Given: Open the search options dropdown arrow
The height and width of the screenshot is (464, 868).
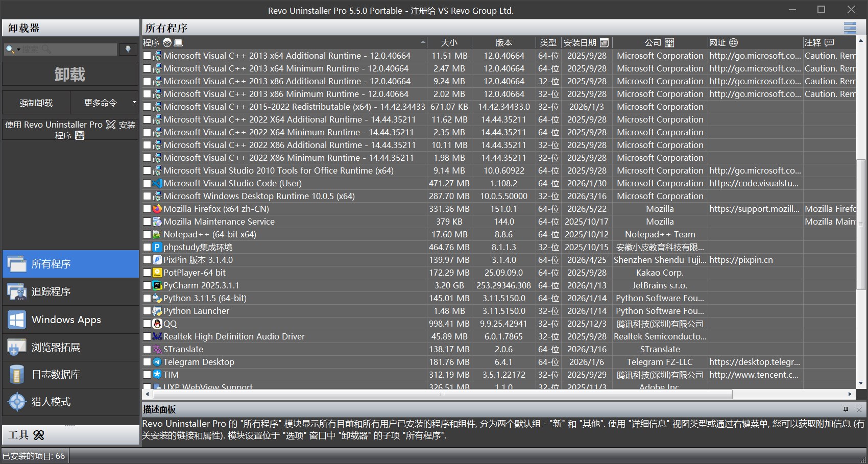Looking at the screenshot, I should (x=19, y=50).
